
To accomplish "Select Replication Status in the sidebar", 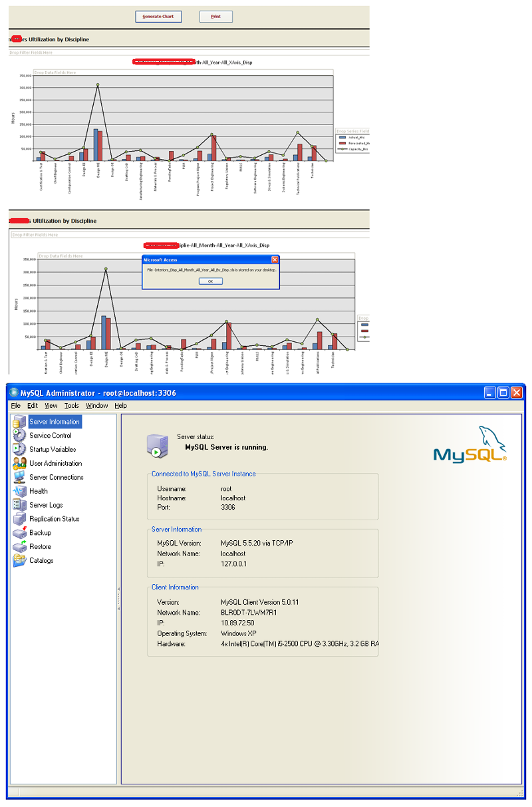I will (x=54, y=519).
